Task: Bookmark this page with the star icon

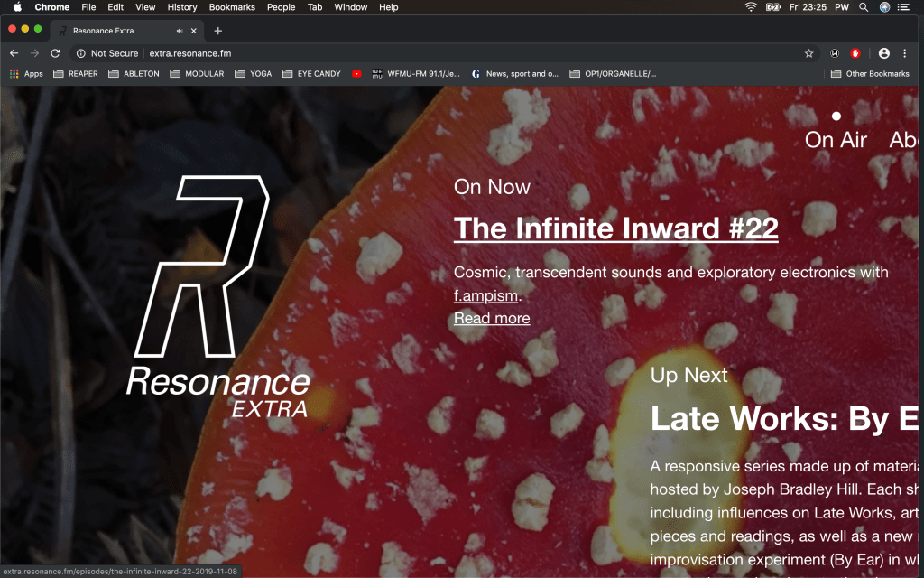Action: point(808,53)
